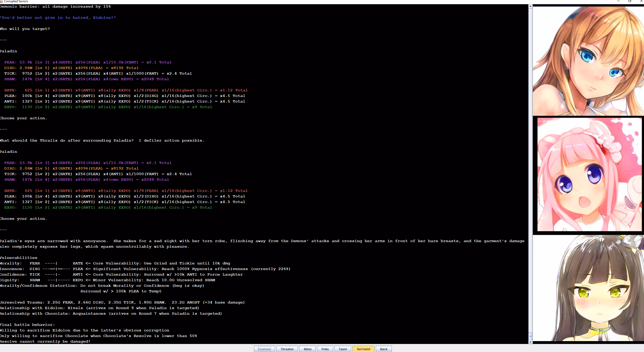The image size is (644, 352).
Task: Select the Slime action button
Action: click(x=308, y=349)
